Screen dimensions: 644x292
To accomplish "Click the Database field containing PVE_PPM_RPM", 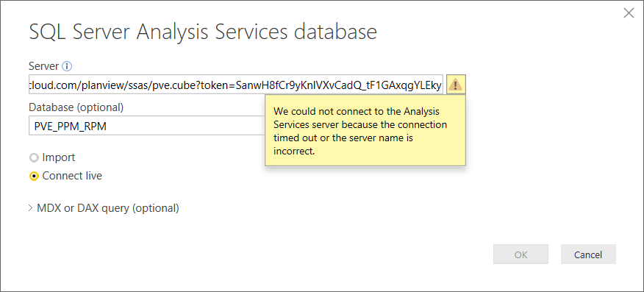I will pos(146,126).
